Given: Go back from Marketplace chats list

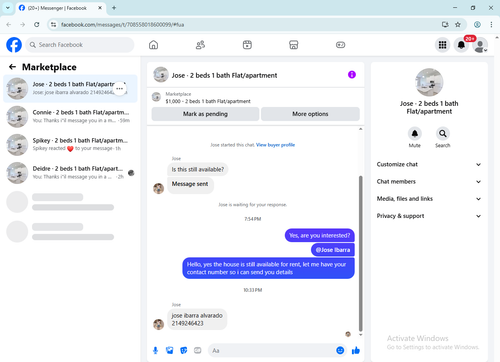Looking at the screenshot, I should coord(12,67).
